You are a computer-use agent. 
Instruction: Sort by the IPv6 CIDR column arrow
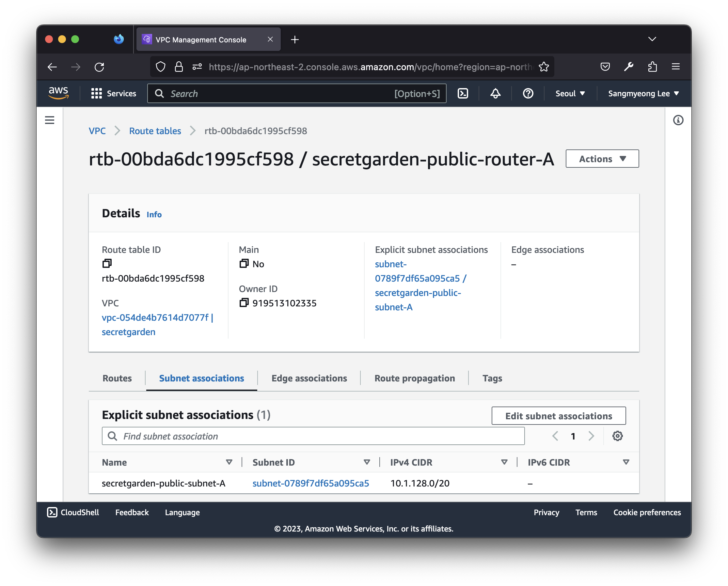626,462
